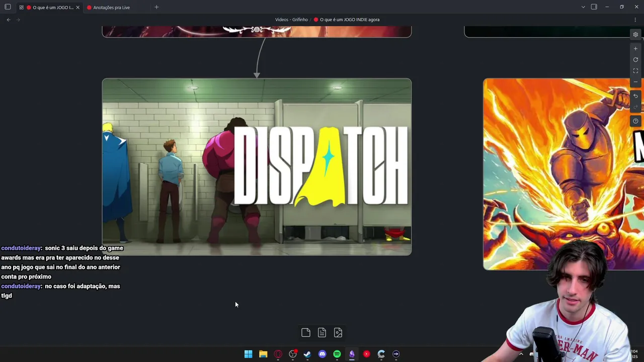
Task: Open Windows Start menu
Action: 248,354
